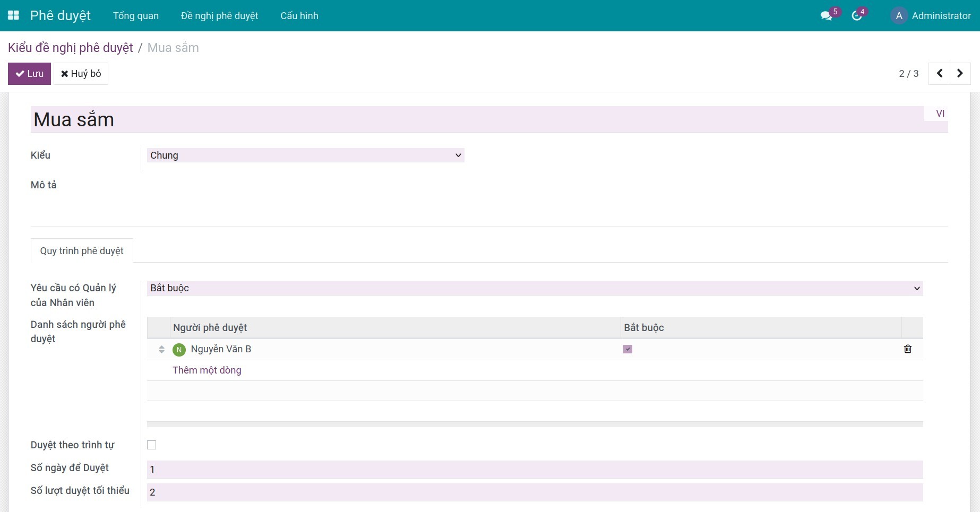Toggle the Bắt buộc checkbox for Nguyễn Văn B
This screenshot has height=512, width=980.
pyautogui.click(x=628, y=349)
